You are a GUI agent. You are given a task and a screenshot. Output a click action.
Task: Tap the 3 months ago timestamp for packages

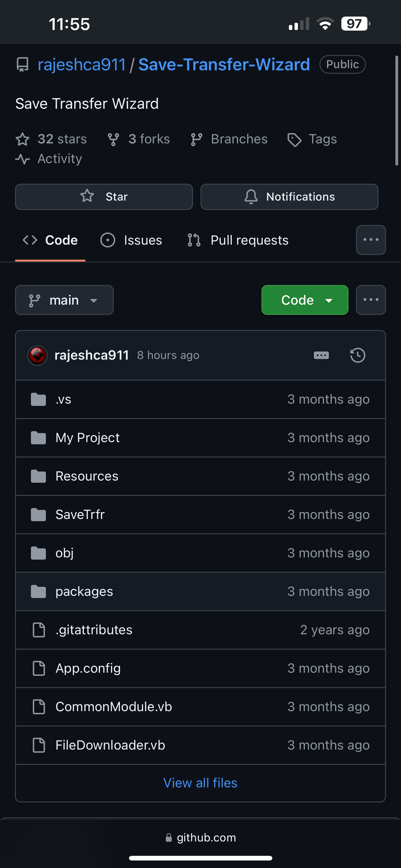[329, 591]
